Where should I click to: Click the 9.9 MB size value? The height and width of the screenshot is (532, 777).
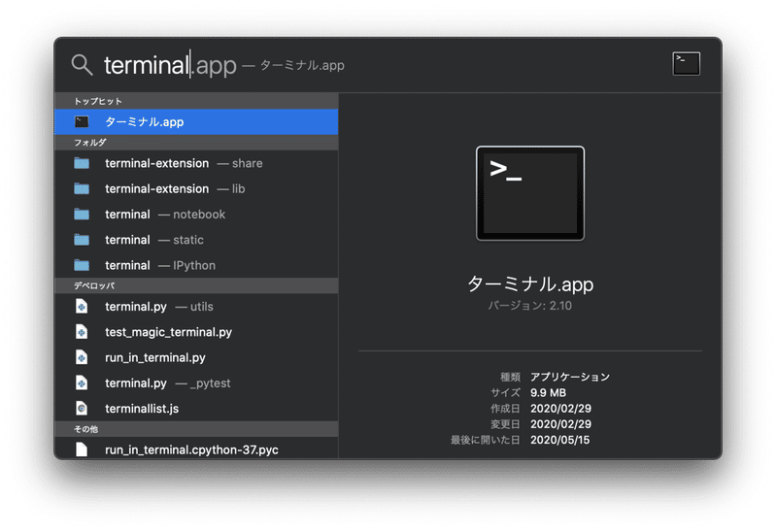(548, 393)
